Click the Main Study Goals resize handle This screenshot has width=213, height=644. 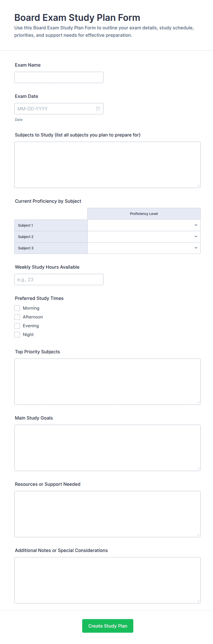(x=198, y=468)
